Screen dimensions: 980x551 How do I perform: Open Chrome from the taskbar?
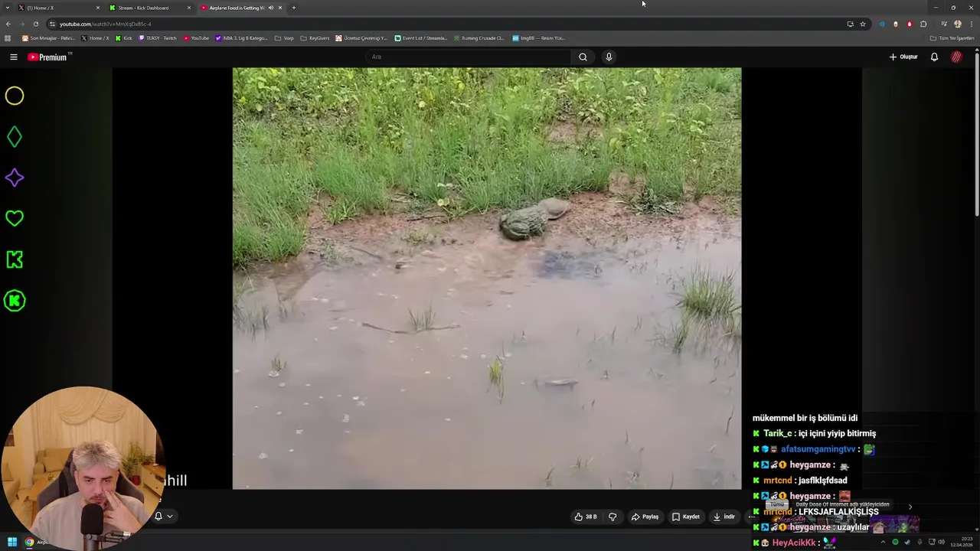[x=29, y=542]
